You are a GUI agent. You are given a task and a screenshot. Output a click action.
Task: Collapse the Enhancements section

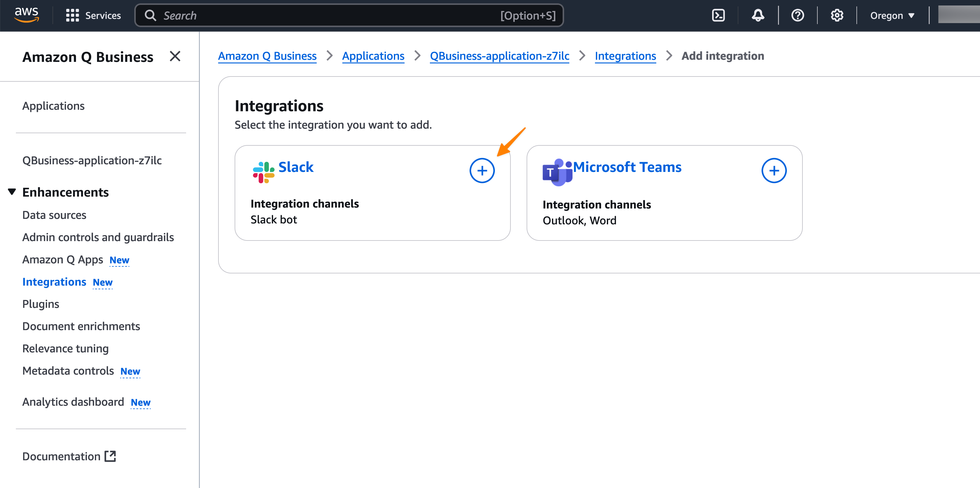[x=12, y=192]
